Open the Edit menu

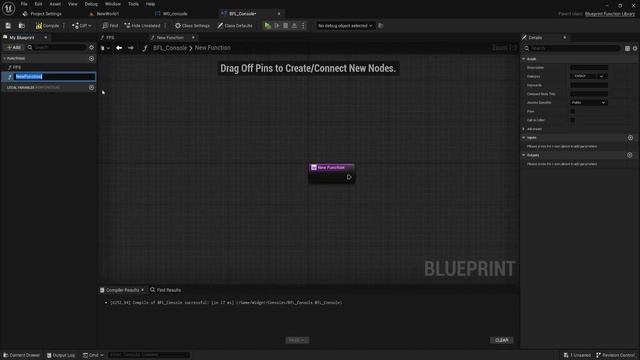pyautogui.click(x=38, y=4)
